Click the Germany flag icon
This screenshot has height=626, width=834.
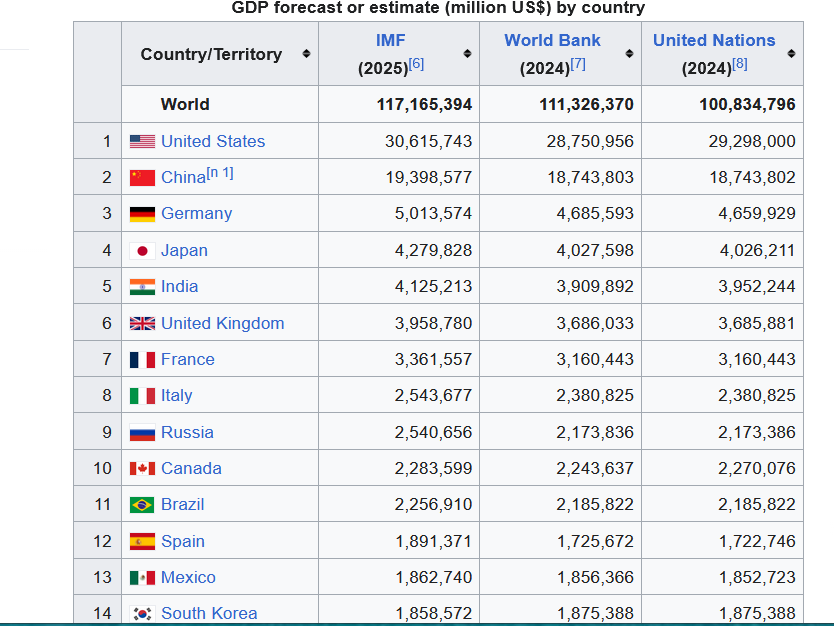[x=142, y=214]
